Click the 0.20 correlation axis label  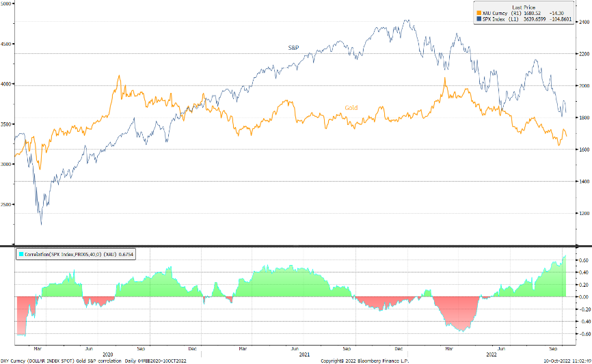click(x=584, y=285)
